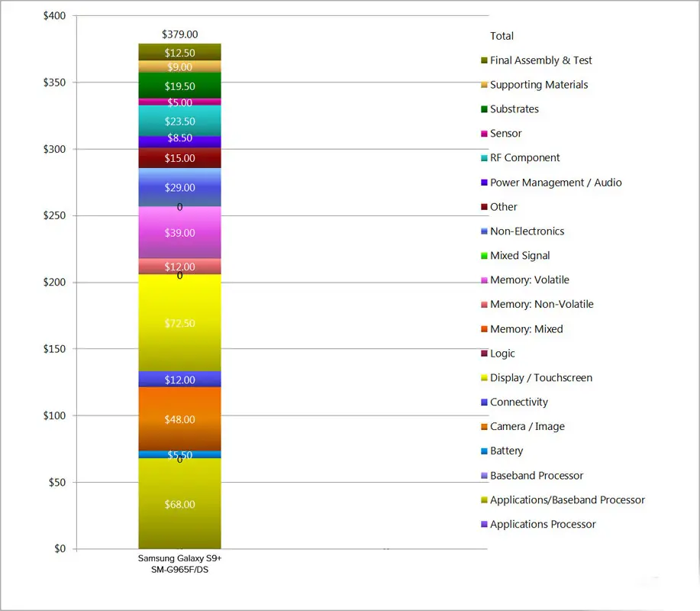Viewport: 700px width, 611px height.
Task: Click the Sensor legend color swatch
Action: click(x=484, y=134)
